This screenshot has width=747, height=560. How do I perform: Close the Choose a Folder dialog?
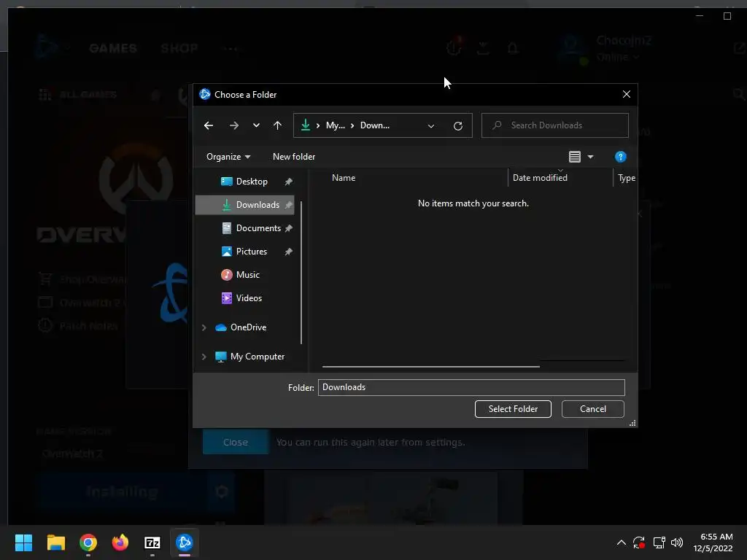click(x=627, y=94)
